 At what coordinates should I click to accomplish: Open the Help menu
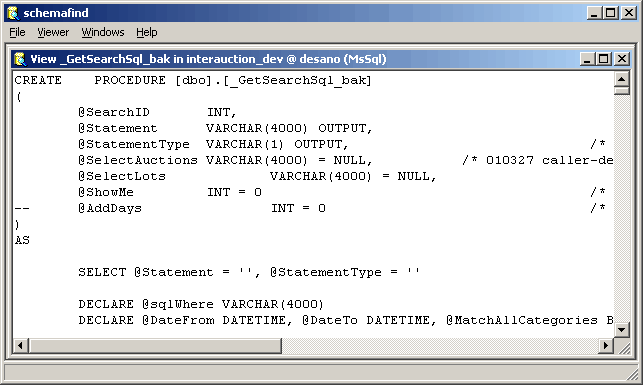point(146,32)
